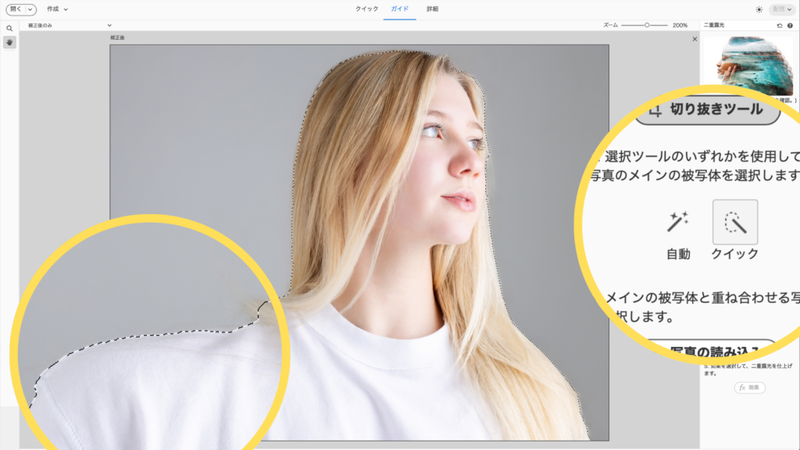Screen dimensions: 800x450
Task: Click the fx 効果 effects button
Action: click(x=749, y=388)
